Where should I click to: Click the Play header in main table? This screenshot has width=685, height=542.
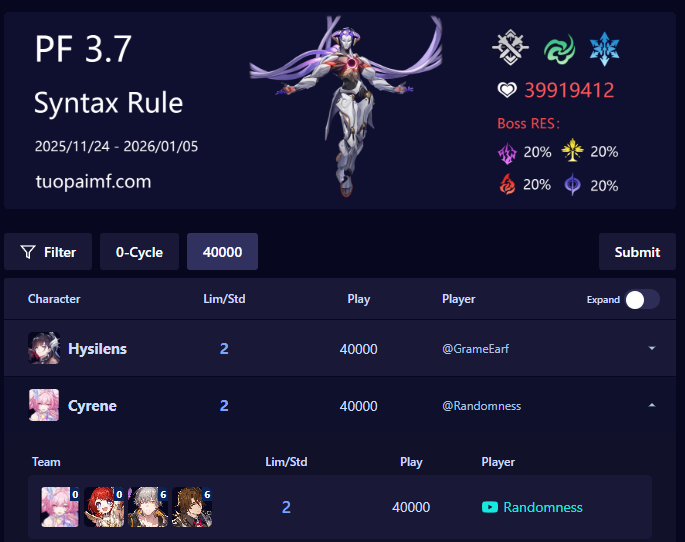point(359,299)
